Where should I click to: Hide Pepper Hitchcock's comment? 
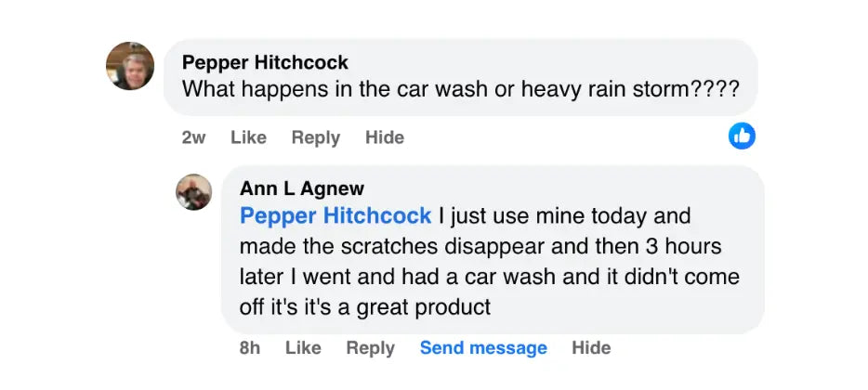(385, 137)
